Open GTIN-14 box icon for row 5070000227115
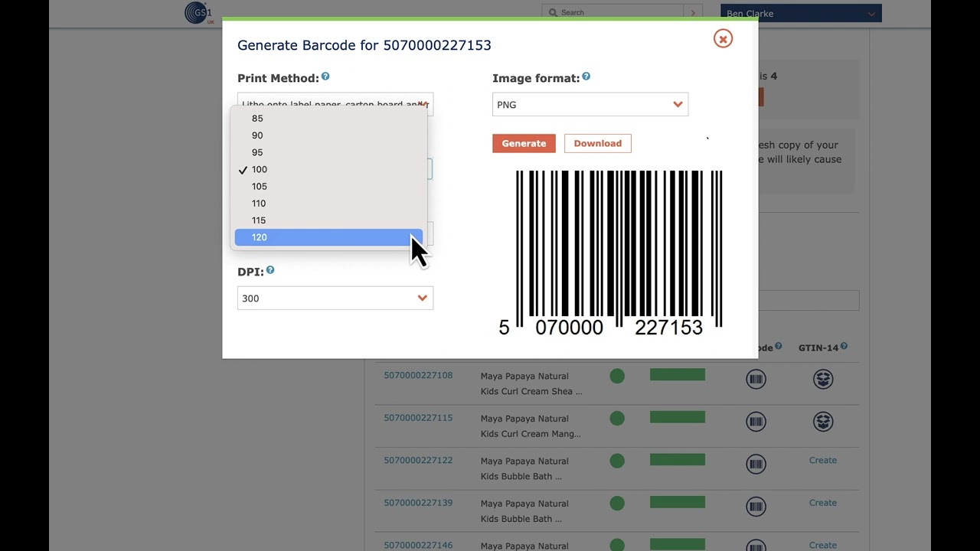The height and width of the screenshot is (551, 980). pos(823,422)
